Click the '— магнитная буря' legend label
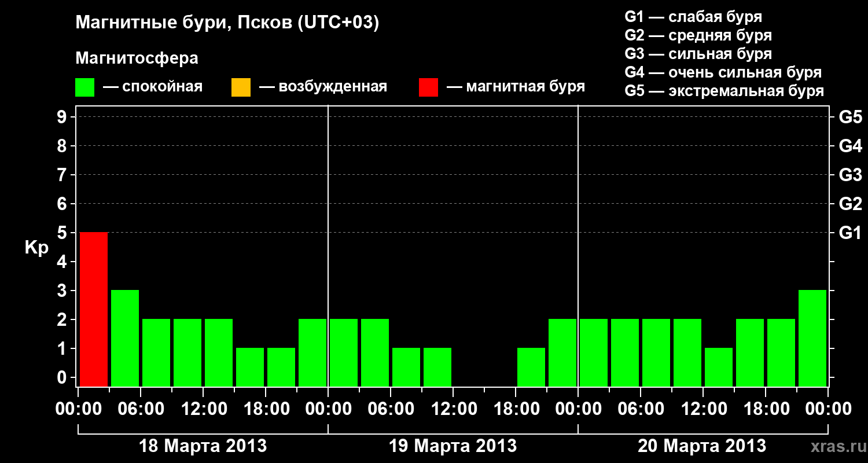The height and width of the screenshot is (463, 868). click(516, 87)
